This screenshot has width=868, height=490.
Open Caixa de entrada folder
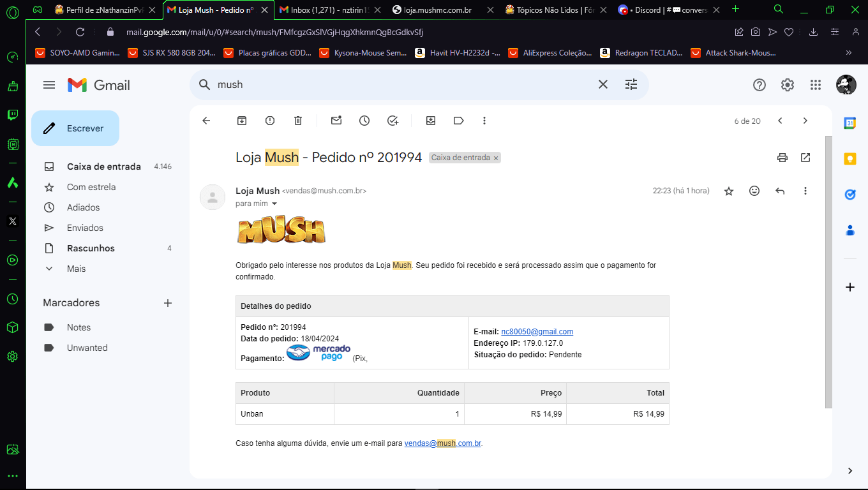104,167
